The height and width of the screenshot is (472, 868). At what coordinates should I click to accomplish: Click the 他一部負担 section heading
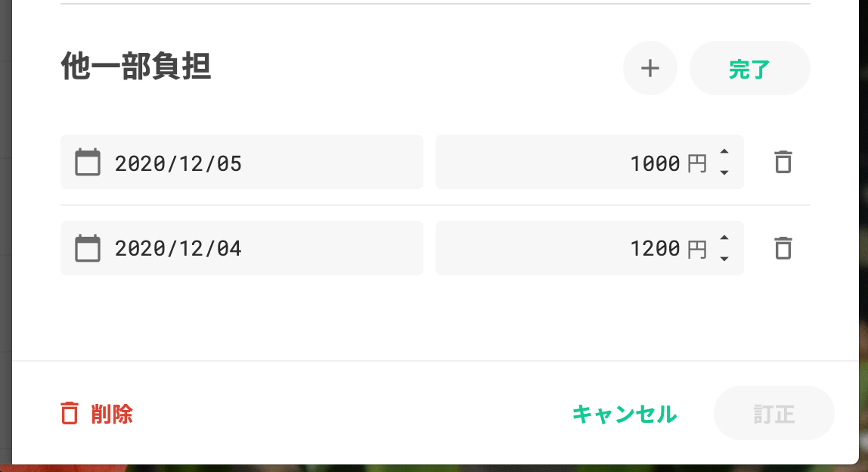[136, 68]
